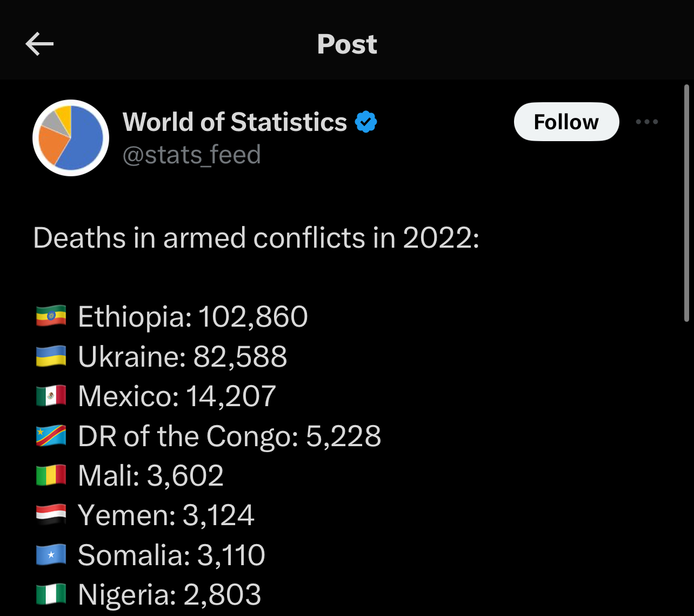Click the DR Congo flag emoji
The image size is (694, 616).
51,436
